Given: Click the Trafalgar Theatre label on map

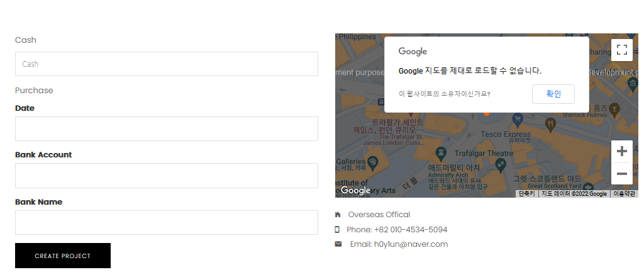Looking at the screenshot, I should (x=484, y=154).
